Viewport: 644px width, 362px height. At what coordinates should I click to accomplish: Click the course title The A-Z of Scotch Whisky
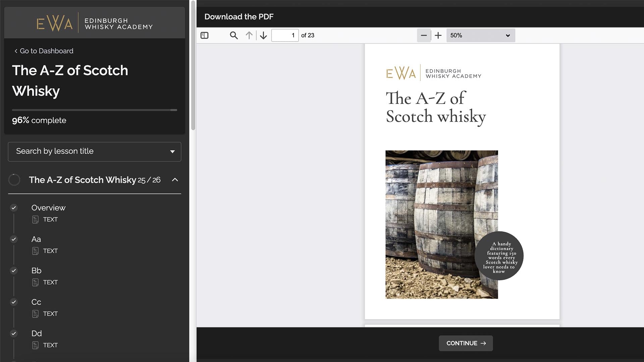coord(70,81)
